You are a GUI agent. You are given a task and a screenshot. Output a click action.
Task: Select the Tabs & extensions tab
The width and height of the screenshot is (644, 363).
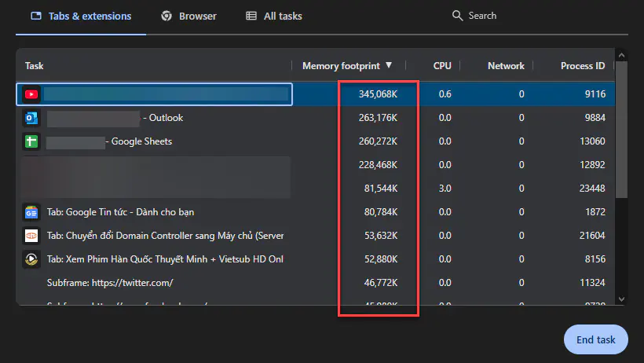click(x=81, y=16)
